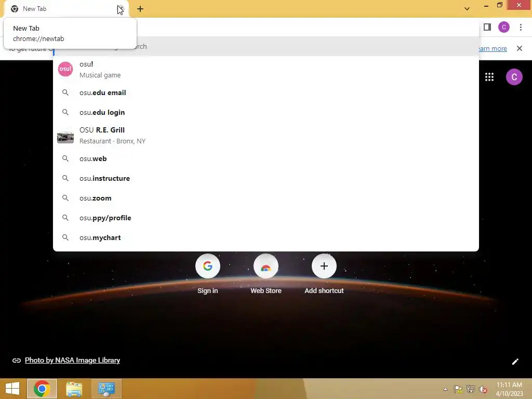
Task: Open the Chrome profile avatar in toolbar
Action: pos(504,27)
